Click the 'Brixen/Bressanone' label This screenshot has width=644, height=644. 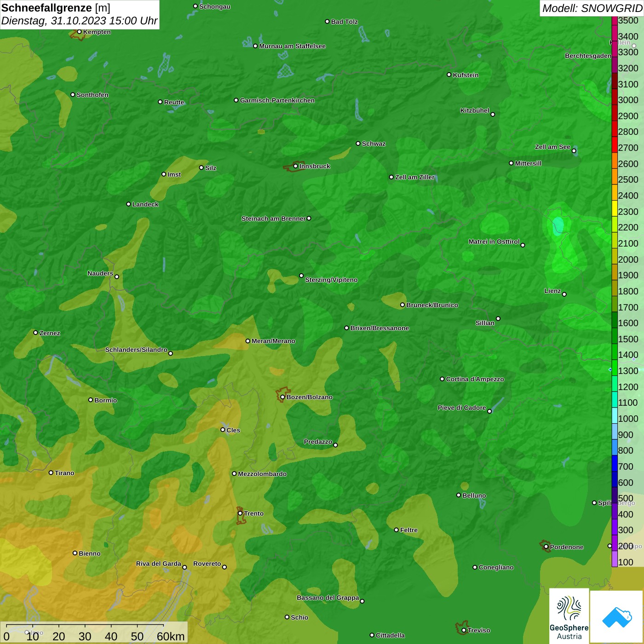[x=380, y=328]
